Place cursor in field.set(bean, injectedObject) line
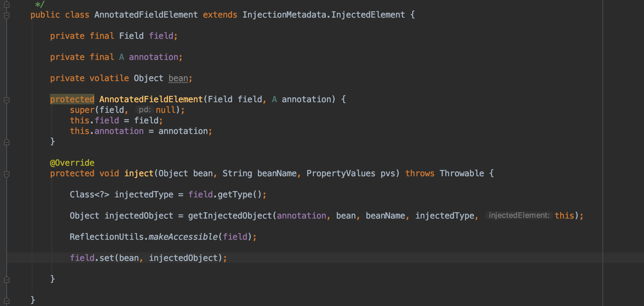This screenshot has height=306, width=644. pyautogui.click(x=148, y=258)
